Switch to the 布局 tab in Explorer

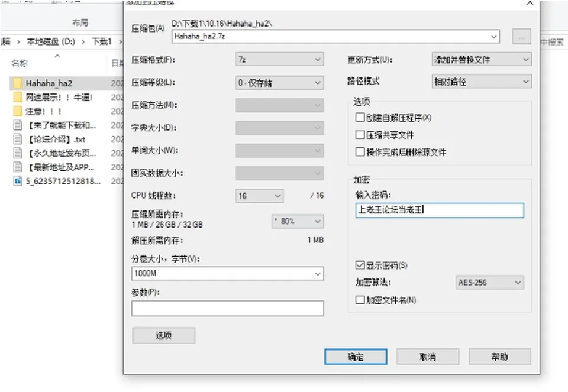80,22
